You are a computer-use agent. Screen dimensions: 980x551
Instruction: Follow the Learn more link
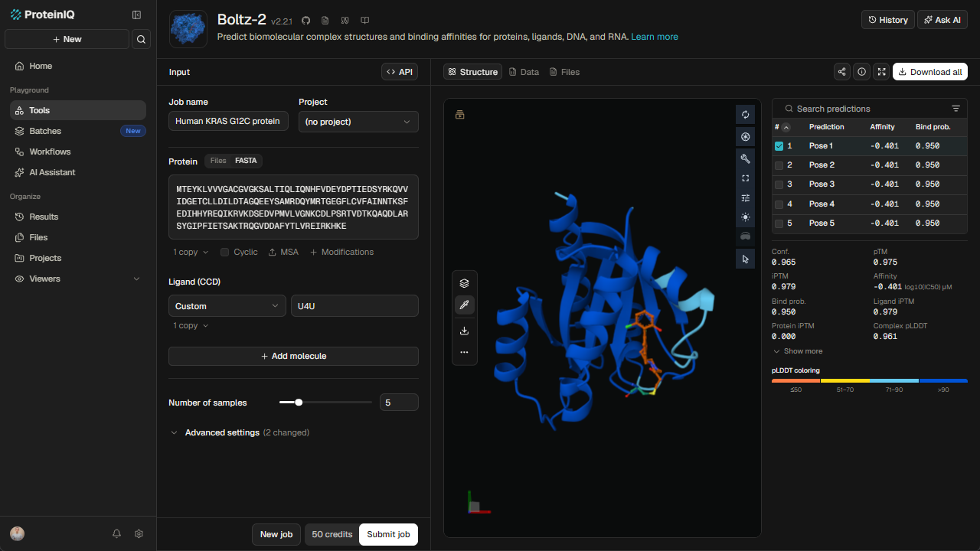coord(655,37)
